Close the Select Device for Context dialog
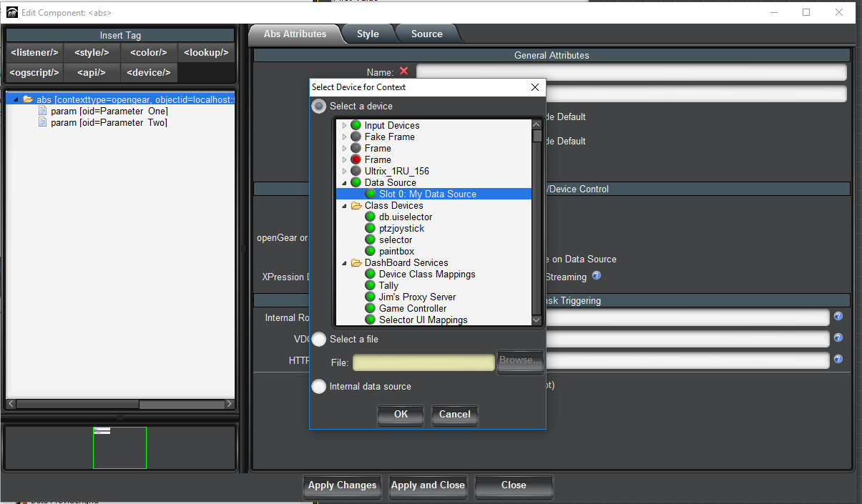Screen dimensions: 862x504 [534, 87]
